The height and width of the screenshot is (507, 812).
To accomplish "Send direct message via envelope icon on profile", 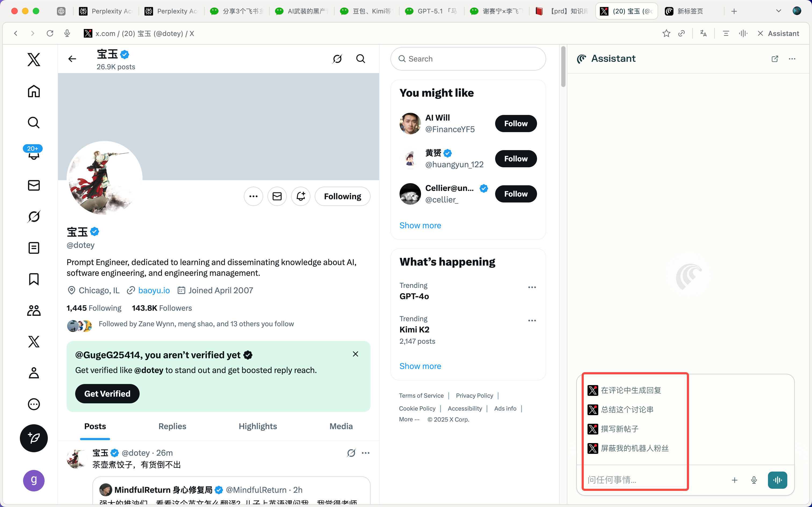I will click(277, 196).
